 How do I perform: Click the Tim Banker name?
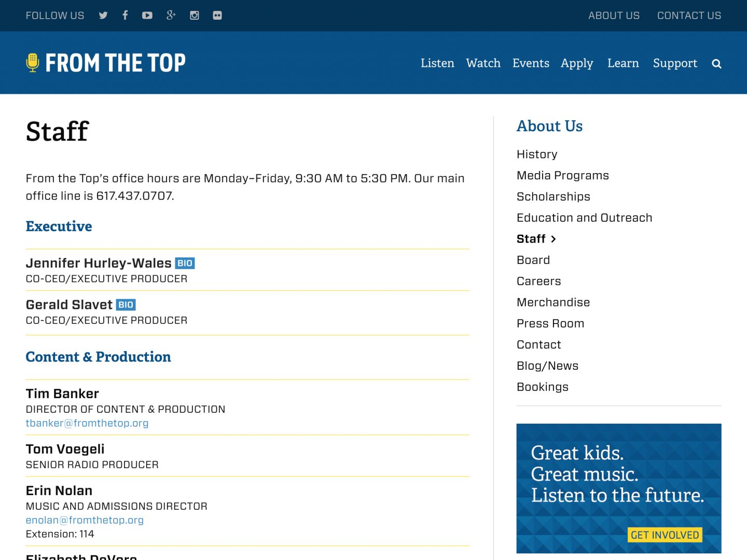click(62, 394)
